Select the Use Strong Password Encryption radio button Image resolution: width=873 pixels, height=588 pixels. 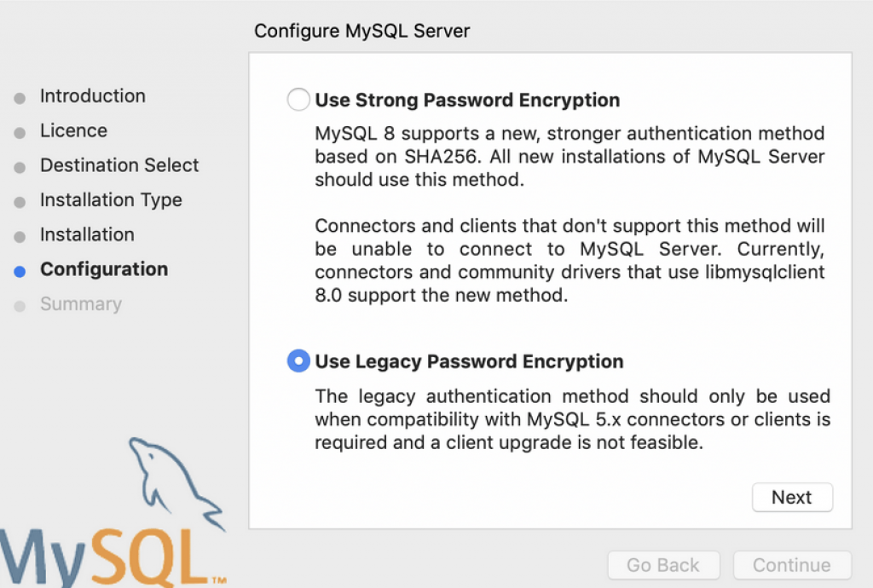coord(298,101)
